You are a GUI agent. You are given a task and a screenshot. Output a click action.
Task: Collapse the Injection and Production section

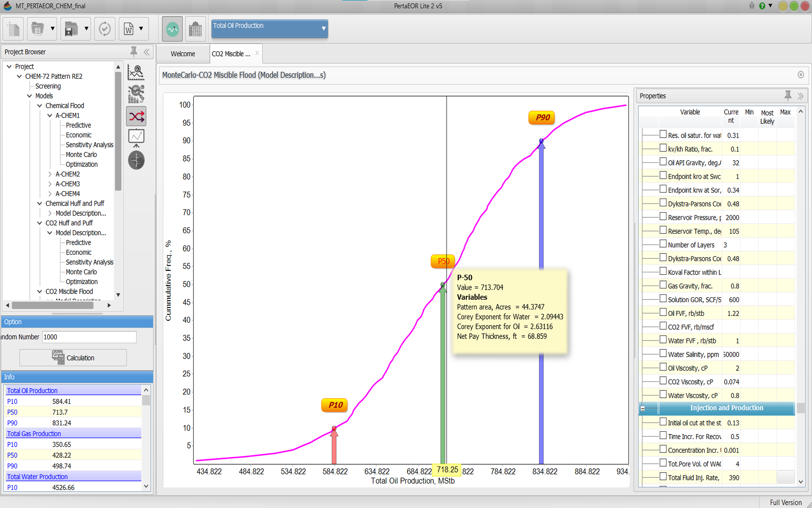pyautogui.click(x=643, y=408)
